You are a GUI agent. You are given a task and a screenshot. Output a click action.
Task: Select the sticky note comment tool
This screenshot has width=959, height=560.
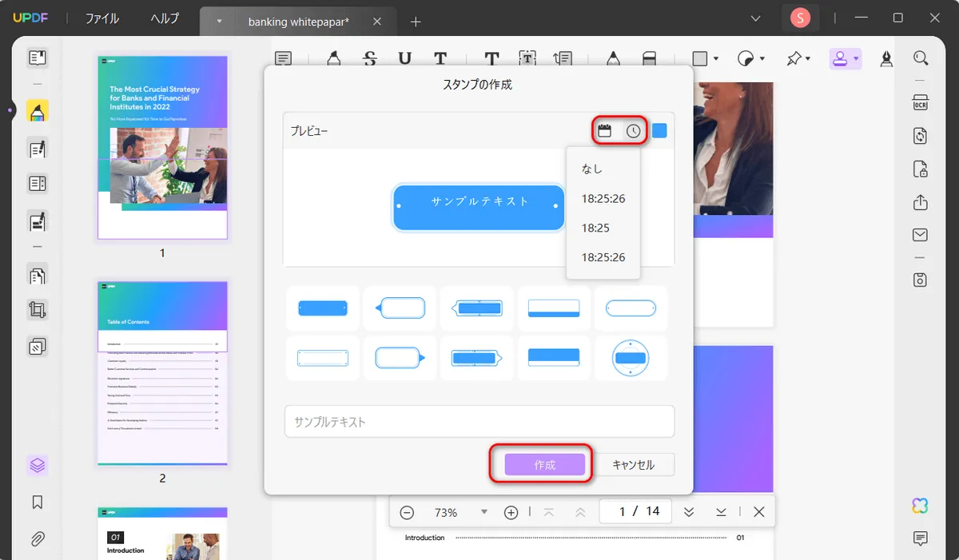click(284, 58)
